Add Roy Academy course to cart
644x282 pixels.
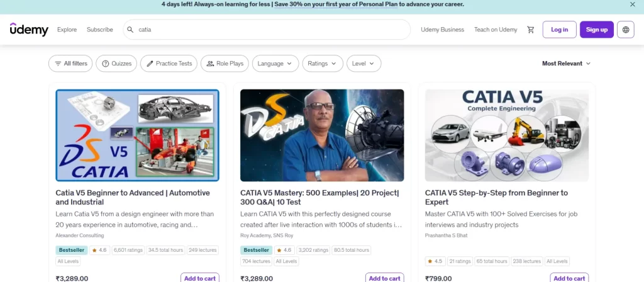pyautogui.click(x=384, y=278)
